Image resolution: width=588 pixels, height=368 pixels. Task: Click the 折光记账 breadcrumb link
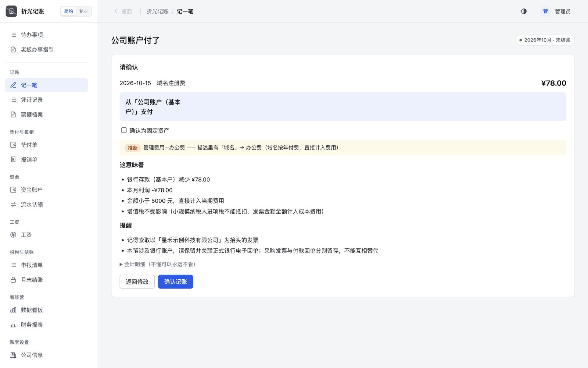(x=157, y=11)
